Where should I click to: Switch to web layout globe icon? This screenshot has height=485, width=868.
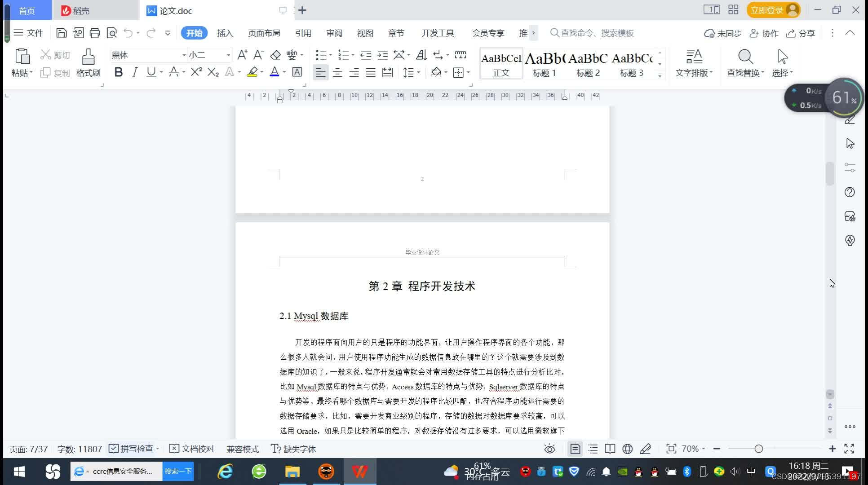(628, 449)
